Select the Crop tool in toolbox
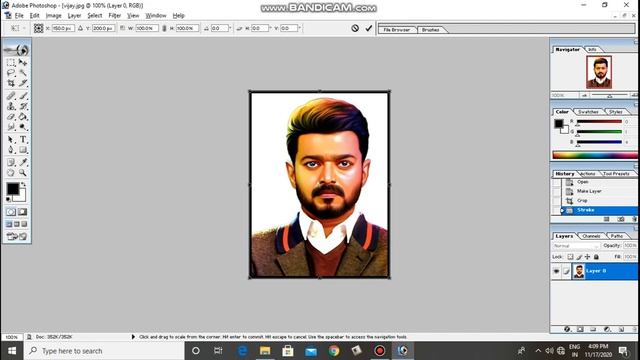The width and height of the screenshot is (640, 360). (11, 83)
